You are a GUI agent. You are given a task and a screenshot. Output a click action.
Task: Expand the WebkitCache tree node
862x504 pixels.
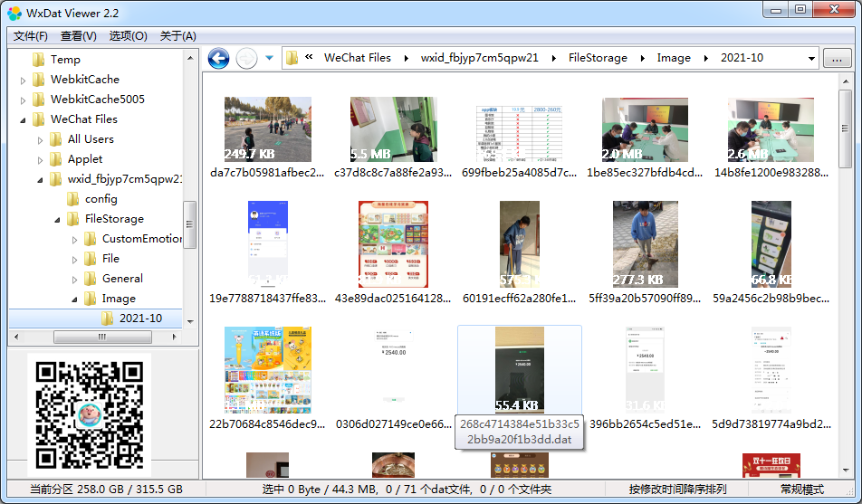(23, 81)
